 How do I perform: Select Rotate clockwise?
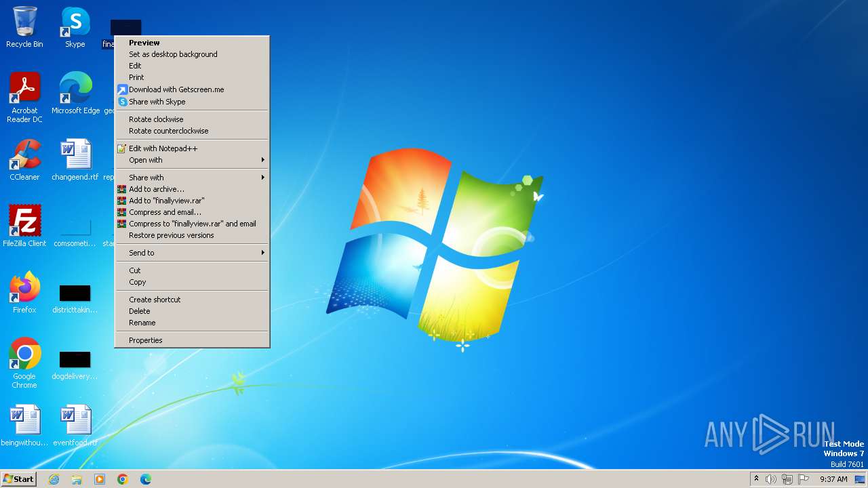pyautogui.click(x=192, y=119)
